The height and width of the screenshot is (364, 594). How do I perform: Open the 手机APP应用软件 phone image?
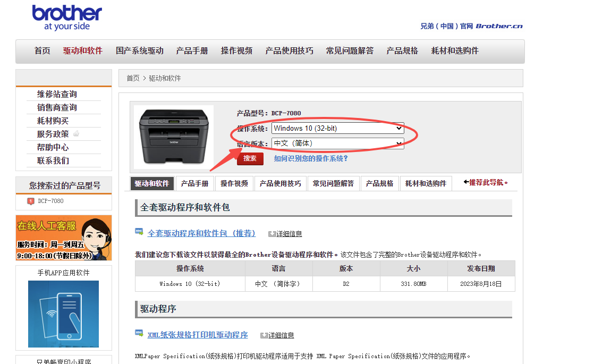coord(63,314)
